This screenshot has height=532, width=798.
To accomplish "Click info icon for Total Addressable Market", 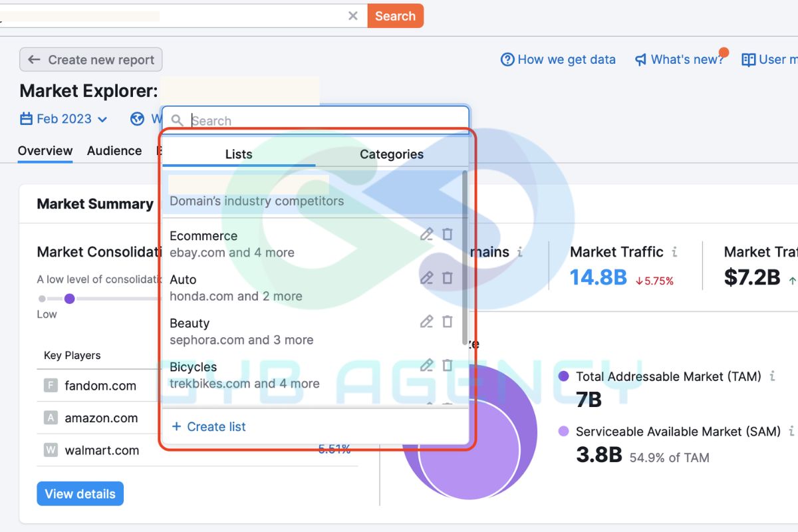I will click(x=772, y=376).
